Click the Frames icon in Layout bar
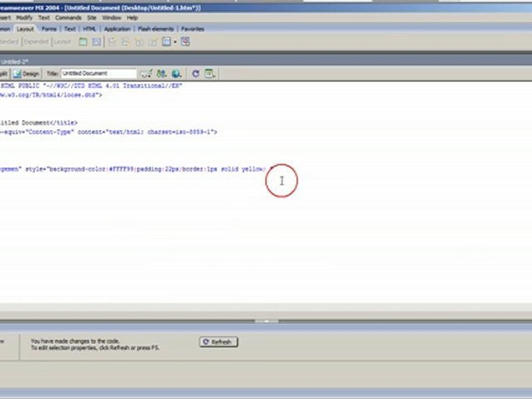The image size is (532, 399). tap(166, 42)
